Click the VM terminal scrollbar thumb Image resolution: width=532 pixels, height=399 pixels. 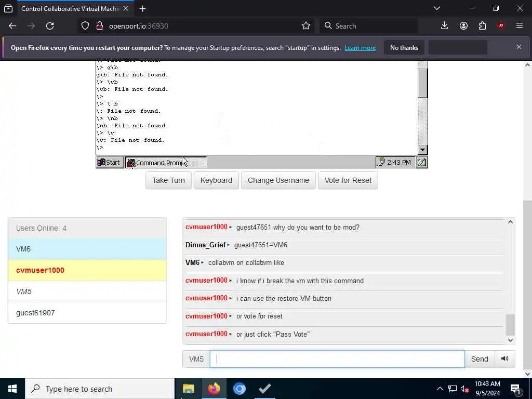tap(422, 83)
